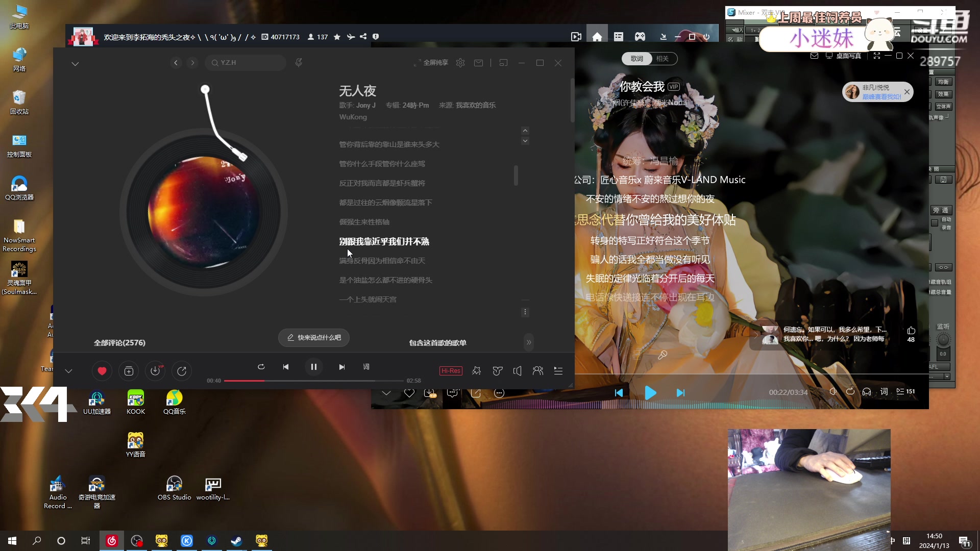Switch to the 相关 tab

(x=662, y=58)
